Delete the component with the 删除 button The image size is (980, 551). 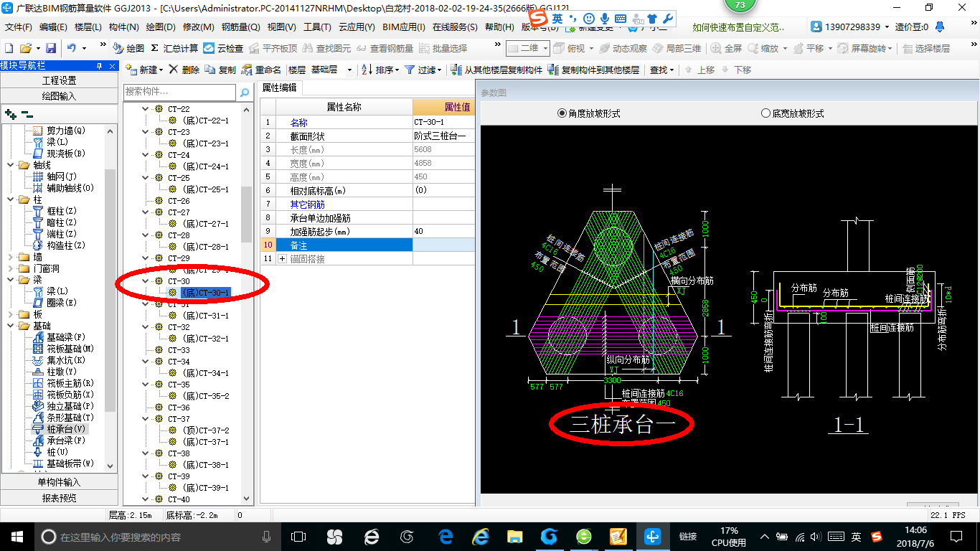(x=184, y=70)
